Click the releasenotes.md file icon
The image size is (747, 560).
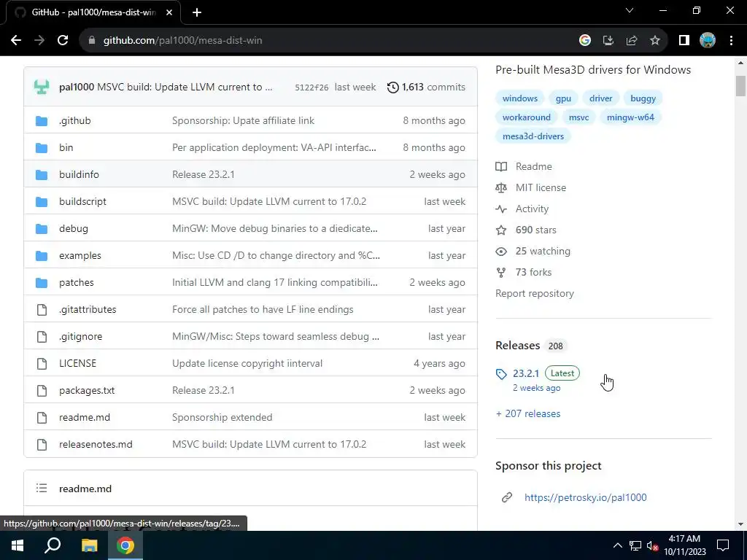click(x=42, y=445)
